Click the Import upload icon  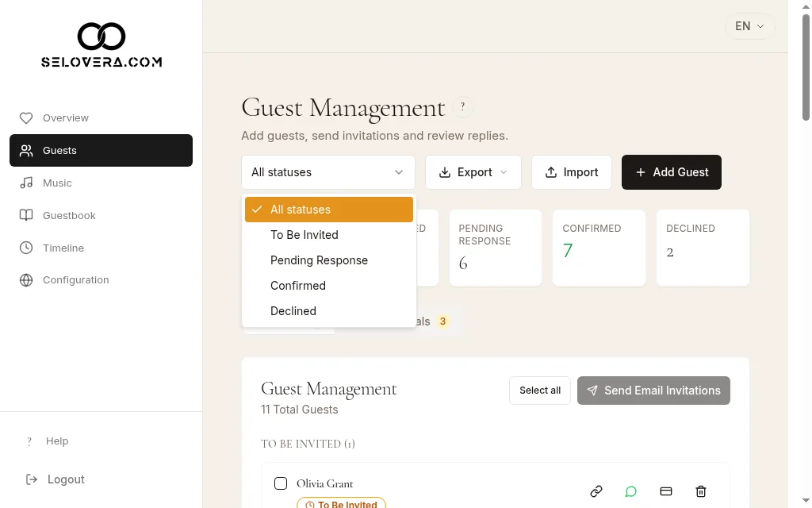point(551,172)
